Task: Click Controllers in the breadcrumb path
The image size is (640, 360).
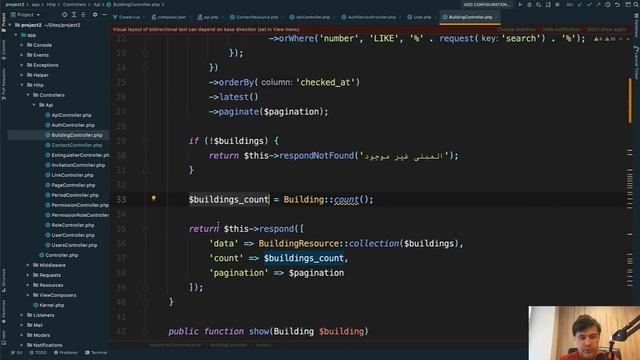Action: coord(75,4)
